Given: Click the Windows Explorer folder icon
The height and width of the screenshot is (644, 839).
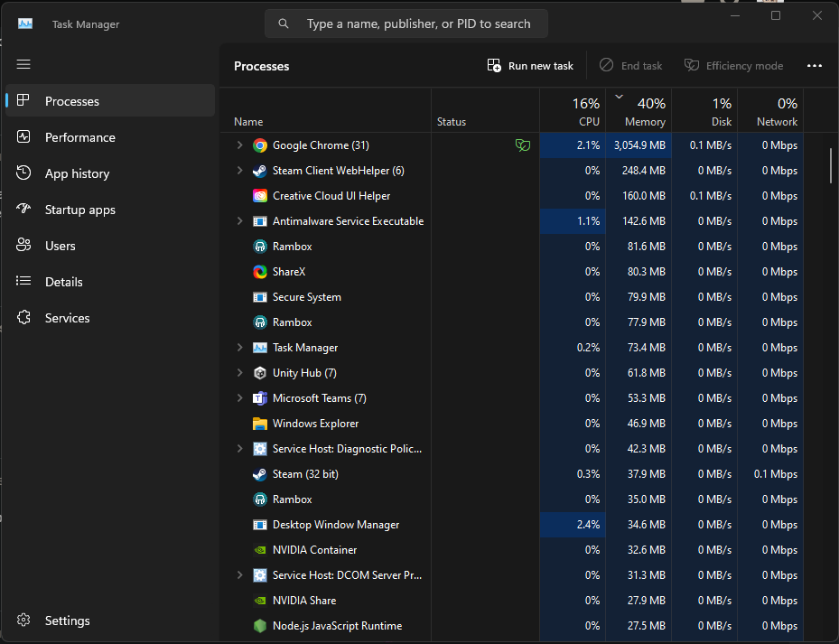Looking at the screenshot, I should point(260,424).
